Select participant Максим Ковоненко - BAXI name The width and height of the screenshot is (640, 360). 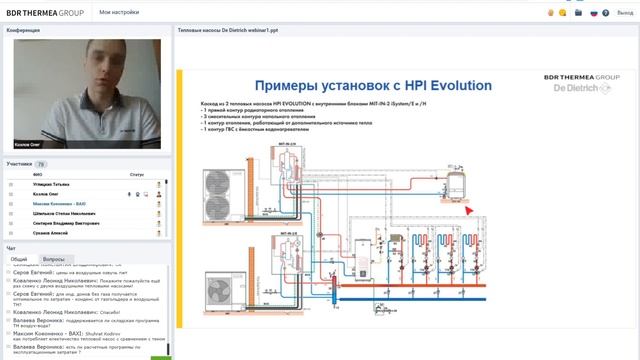[59, 204]
